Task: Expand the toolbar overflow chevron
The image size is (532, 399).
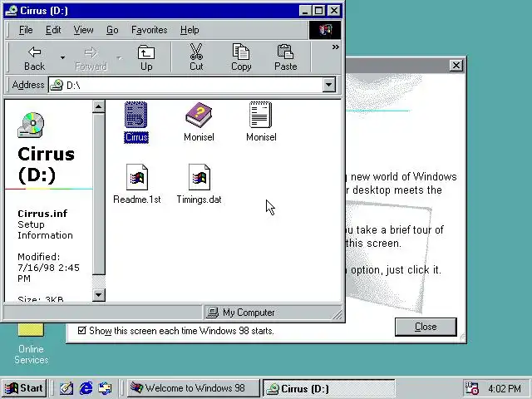Action: (336, 47)
